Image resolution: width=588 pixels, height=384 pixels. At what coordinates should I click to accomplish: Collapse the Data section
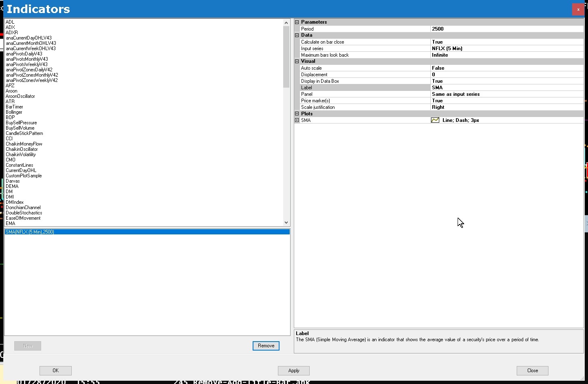click(297, 35)
